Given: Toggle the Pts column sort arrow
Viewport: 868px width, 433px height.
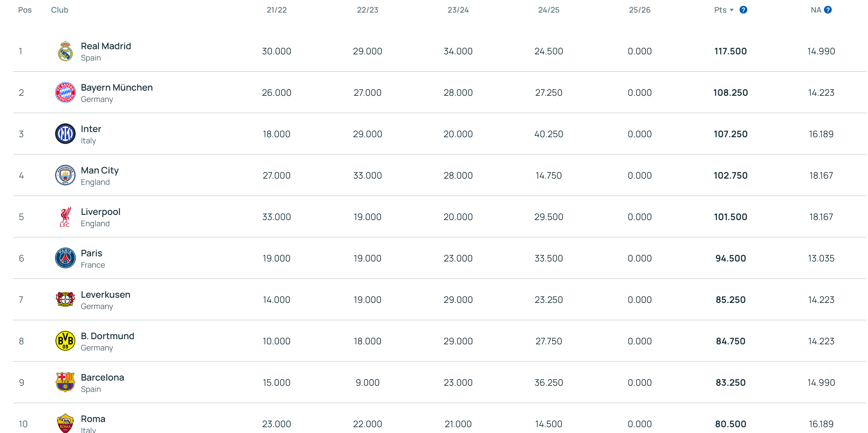Looking at the screenshot, I should 731,10.
